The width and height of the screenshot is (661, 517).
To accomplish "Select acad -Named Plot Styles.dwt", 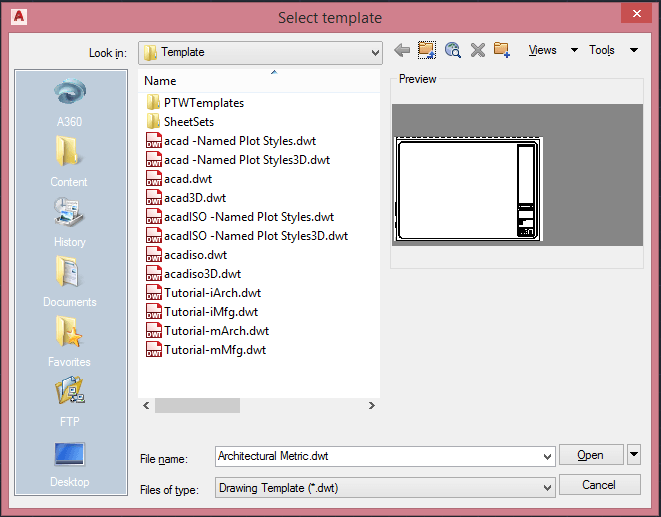I will (231, 140).
